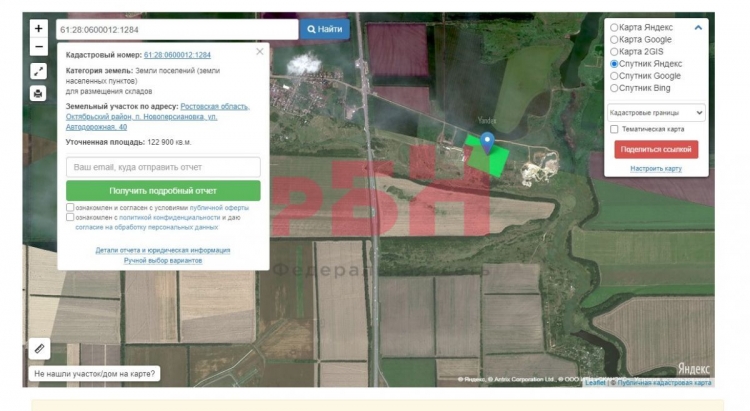Viewport: 750px width, 411px height.
Task: Click the Найти search button
Action: point(325,30)
